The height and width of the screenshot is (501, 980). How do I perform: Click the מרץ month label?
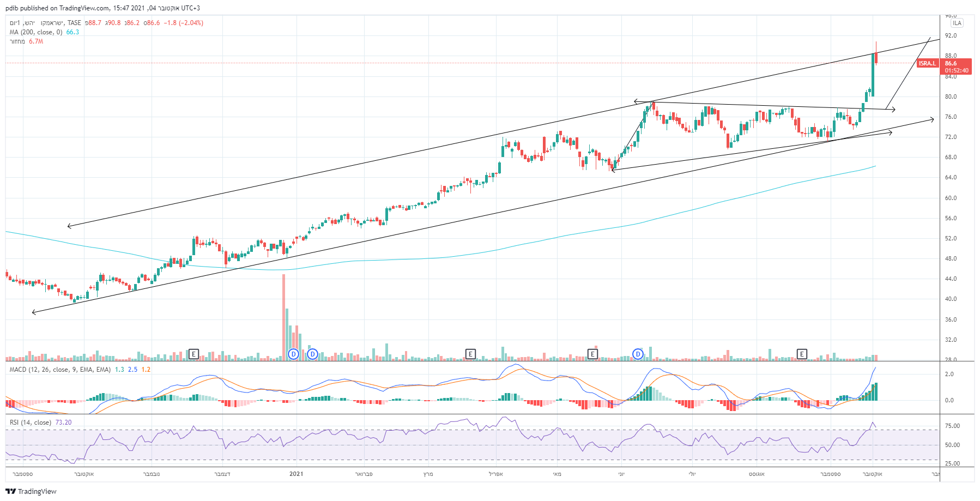(x=428, y=474)
